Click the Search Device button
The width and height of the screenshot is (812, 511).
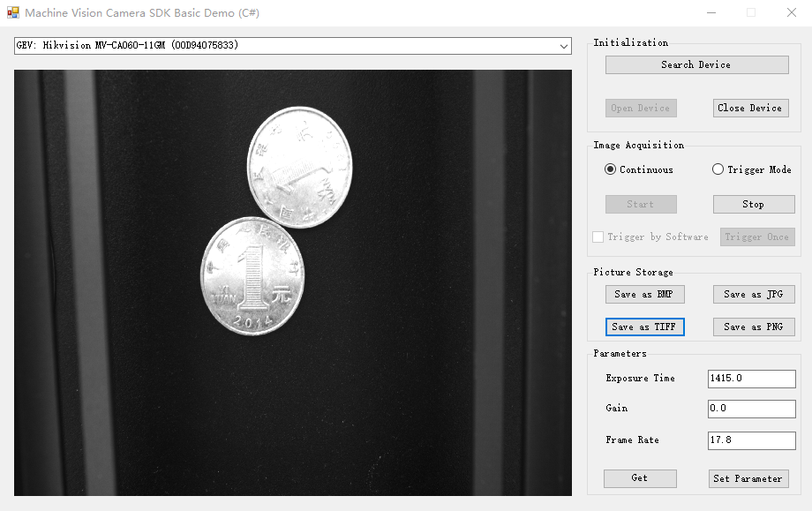point(696,64)
